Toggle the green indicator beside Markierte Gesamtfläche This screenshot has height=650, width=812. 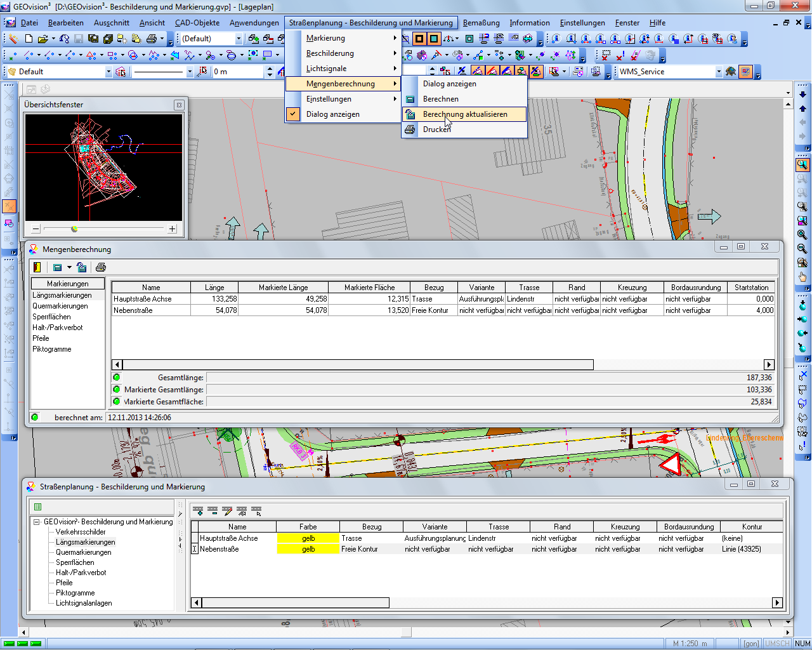[117, 401]
